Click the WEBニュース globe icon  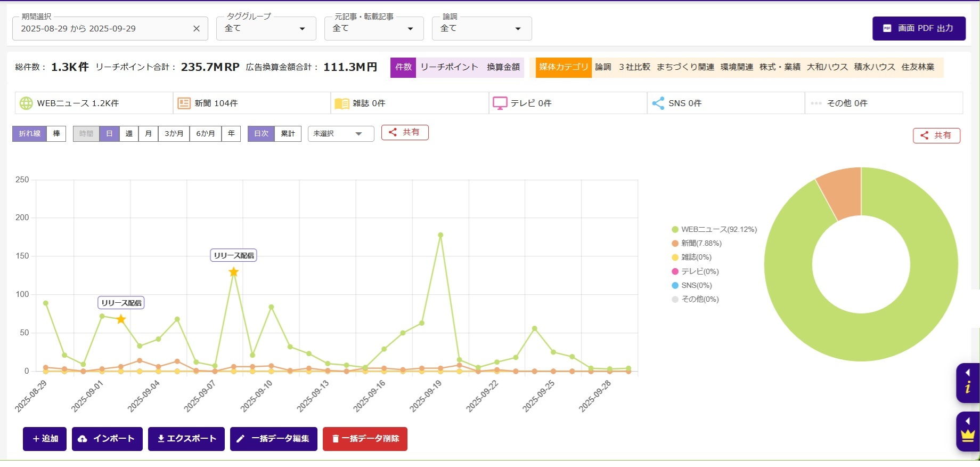click(26, 103)
